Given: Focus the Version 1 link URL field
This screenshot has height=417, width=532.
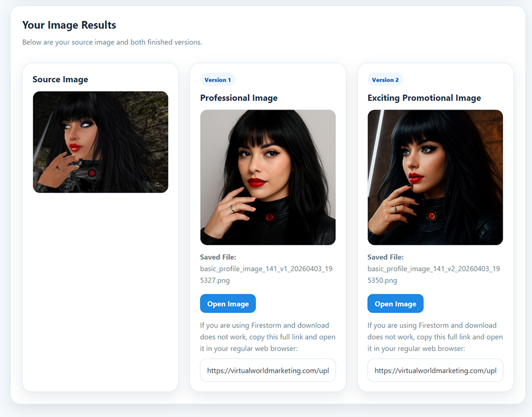Looking at the screenshot, I should (267, 370).
